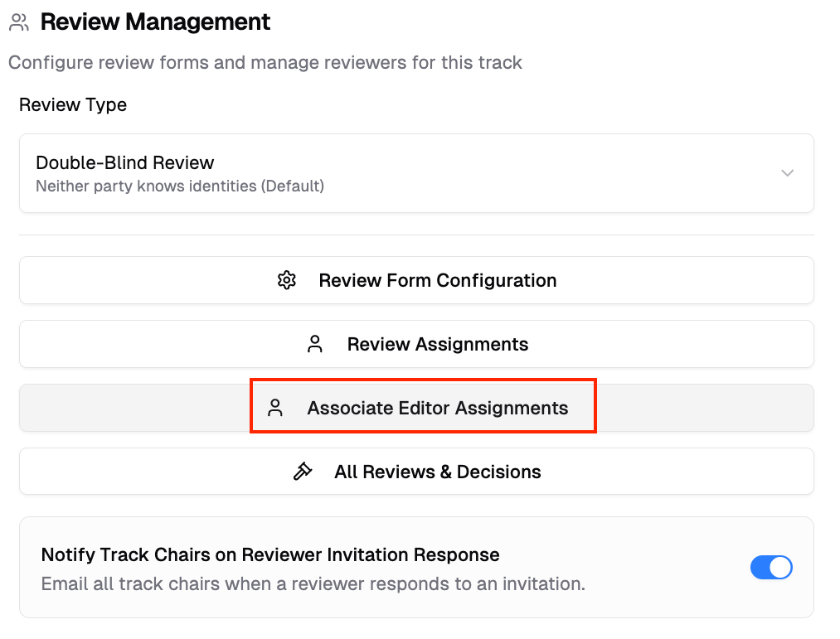Click 'Notify Track Chairs on Reviewer Invitation Response' label
Screen dimensions: 840x639
pyautogui.click(x=270, y=554)
